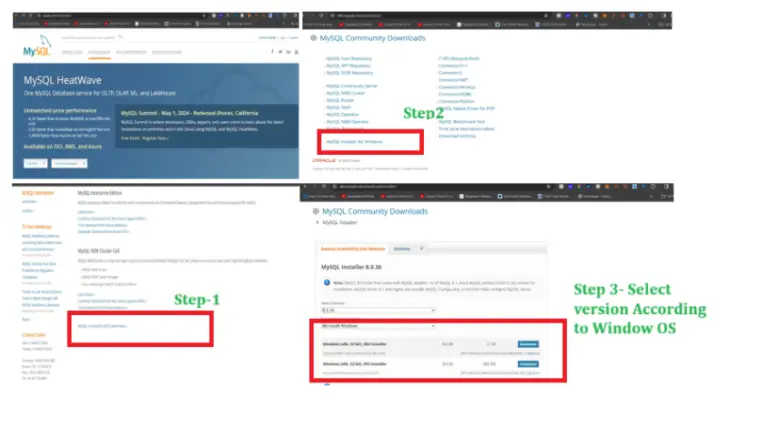
Task: Open the 'Time zone description tables' link
Action: (466, 129)
